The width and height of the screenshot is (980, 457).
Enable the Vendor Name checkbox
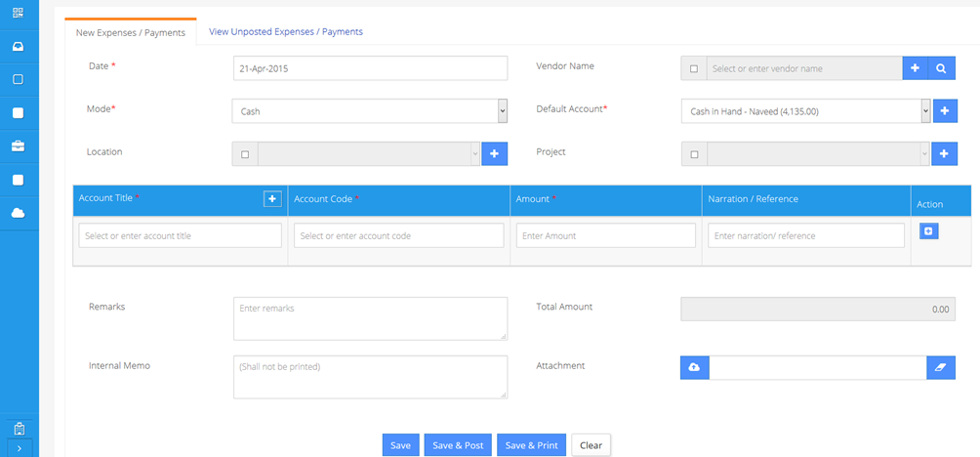click(x=694, y=68)
